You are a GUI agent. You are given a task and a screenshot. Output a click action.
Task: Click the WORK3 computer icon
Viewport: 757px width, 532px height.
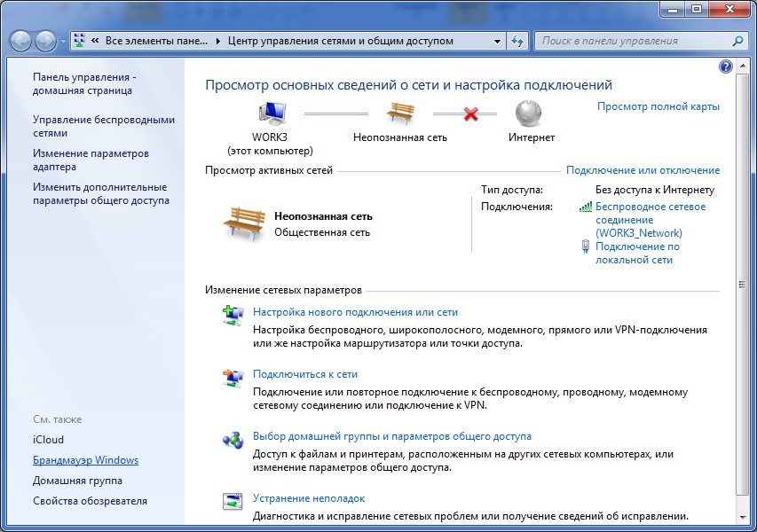coord(272,113)
